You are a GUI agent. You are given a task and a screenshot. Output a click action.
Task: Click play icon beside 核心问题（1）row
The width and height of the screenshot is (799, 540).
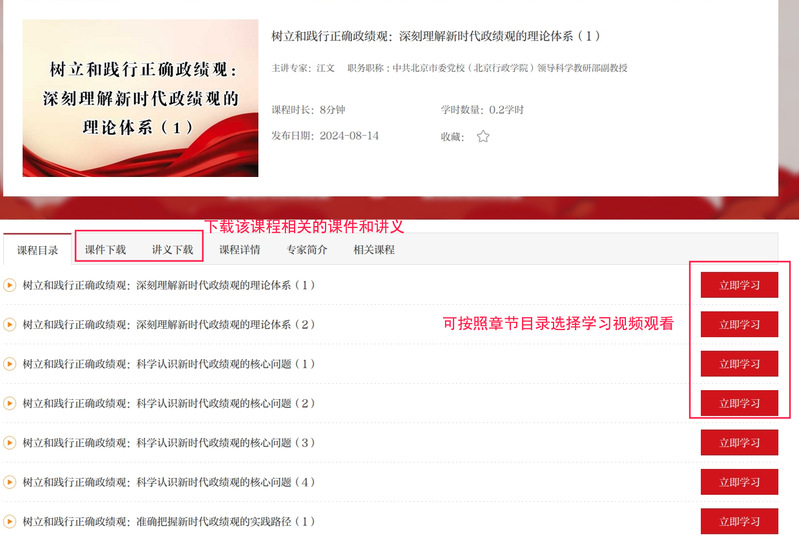pyautogui.click(x=10, y=364)
